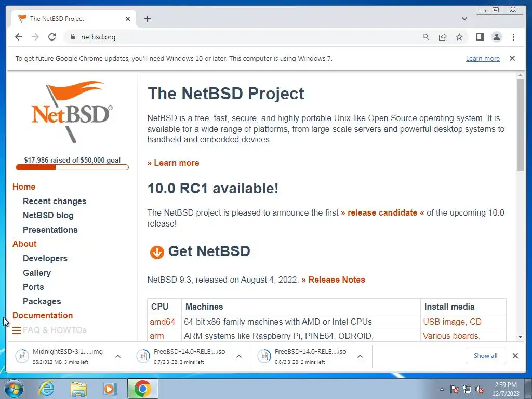Click the MidnightBSD download file icon

coord(22,356)
